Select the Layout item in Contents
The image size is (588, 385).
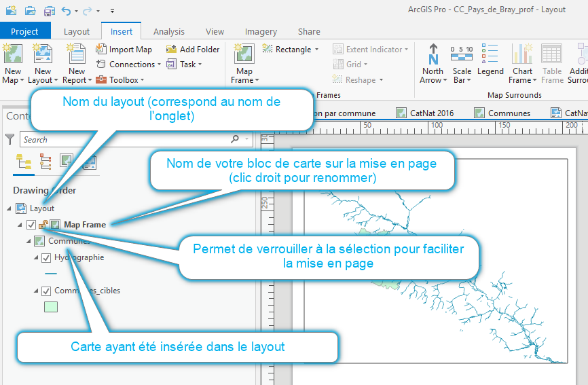pos(42,208)
